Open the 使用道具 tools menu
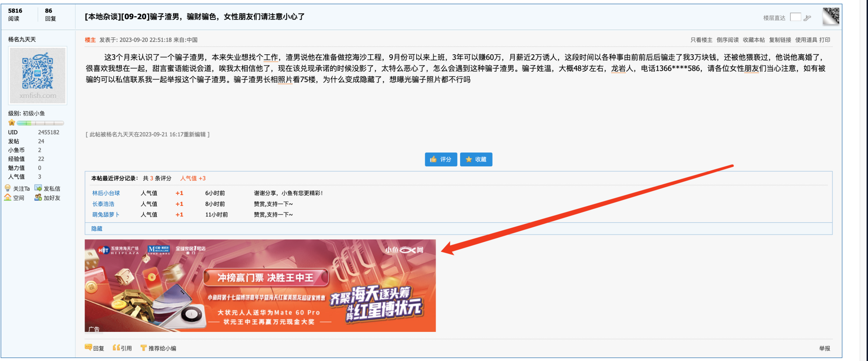Image resolution: width=868 pixels, height=361 pixels. (806, 40)
